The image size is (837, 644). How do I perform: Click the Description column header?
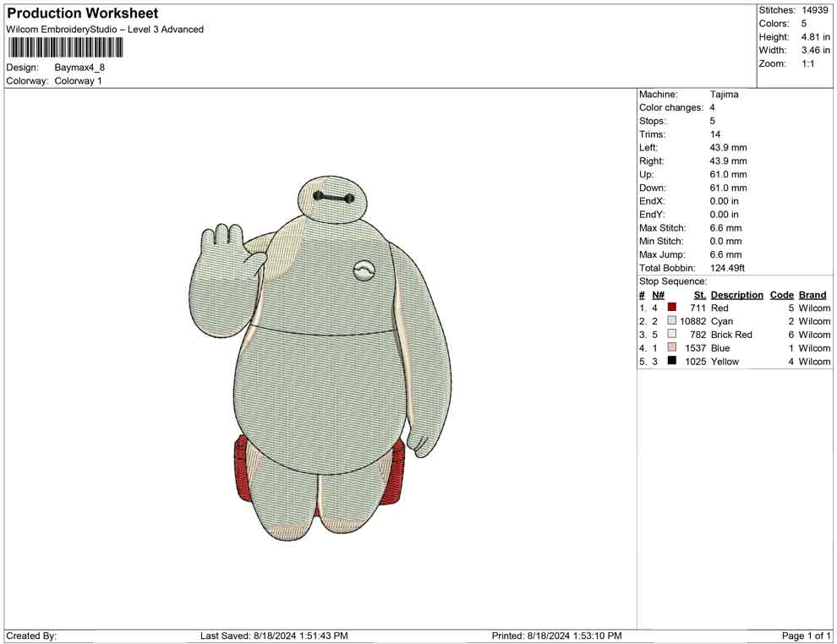(736, 295)
